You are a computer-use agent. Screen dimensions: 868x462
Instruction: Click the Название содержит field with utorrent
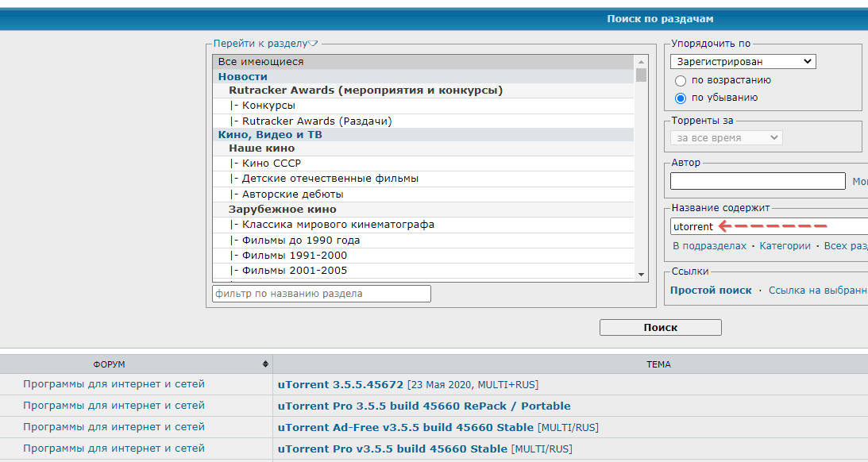click(x=769, y=226)
